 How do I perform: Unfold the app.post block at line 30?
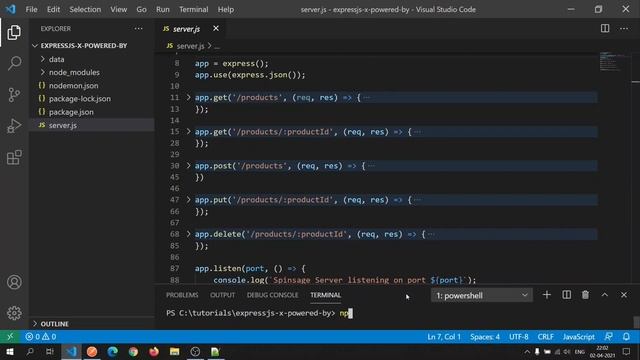point(188,166)
